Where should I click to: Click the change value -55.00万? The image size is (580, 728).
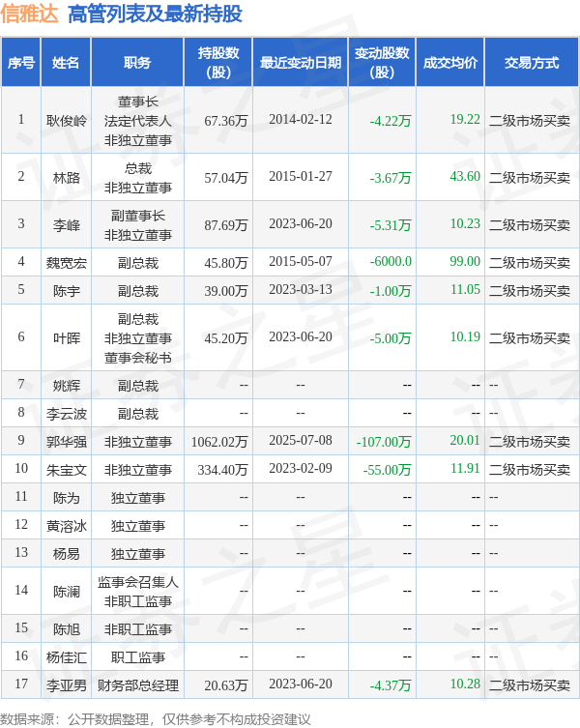click(x=388, y=470)
